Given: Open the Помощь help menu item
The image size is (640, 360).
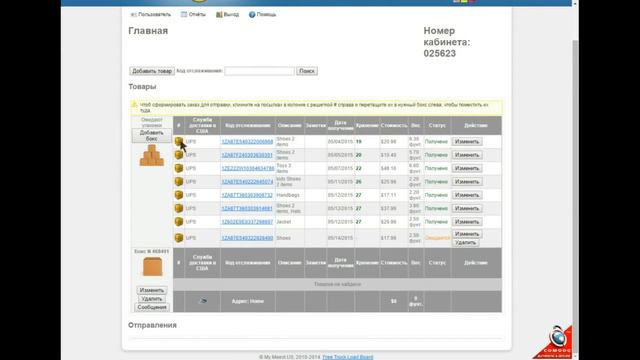Looking at the screenshot, I should tap(262, 14).
